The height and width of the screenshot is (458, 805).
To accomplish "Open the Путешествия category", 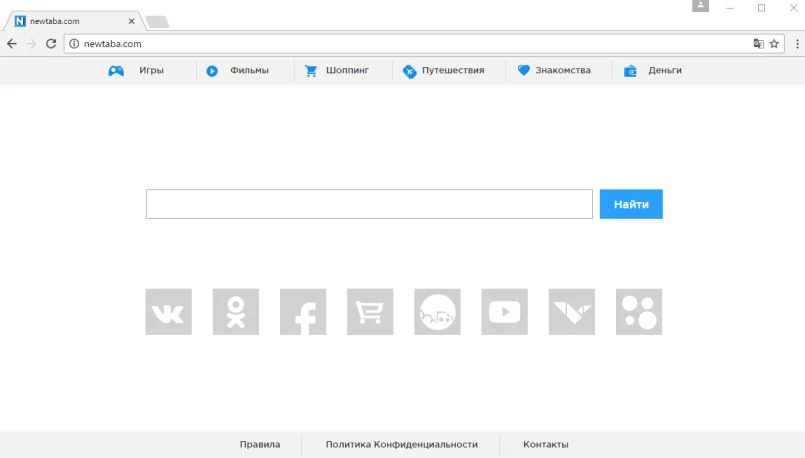I will (453, 70).
